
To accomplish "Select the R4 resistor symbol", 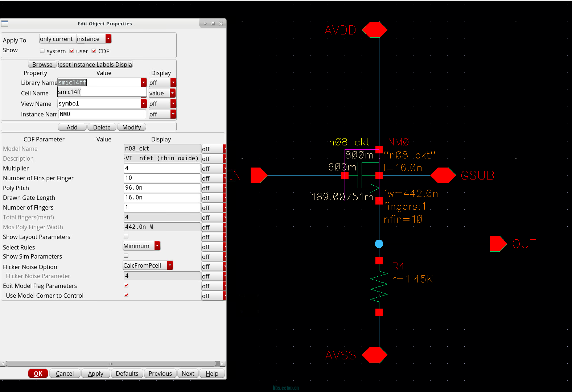I will pyautogui.click(x=379, y=286).
